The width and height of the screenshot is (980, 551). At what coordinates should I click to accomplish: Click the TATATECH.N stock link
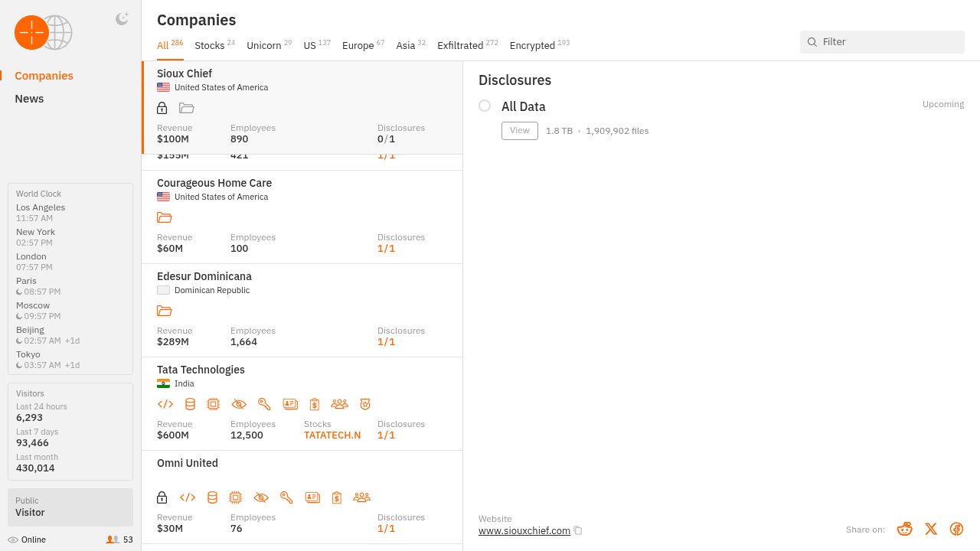pos(332,435)
